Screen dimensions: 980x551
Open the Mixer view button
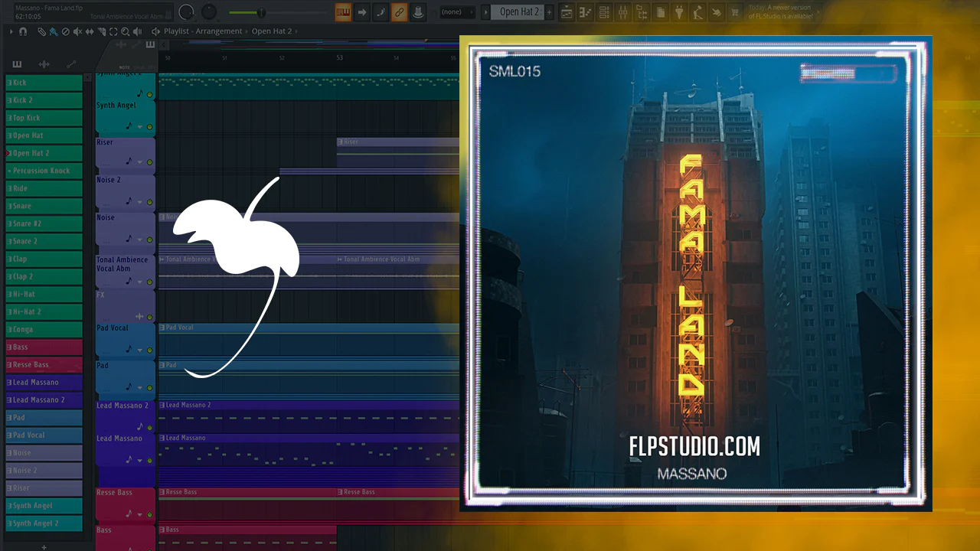[622, 12]
